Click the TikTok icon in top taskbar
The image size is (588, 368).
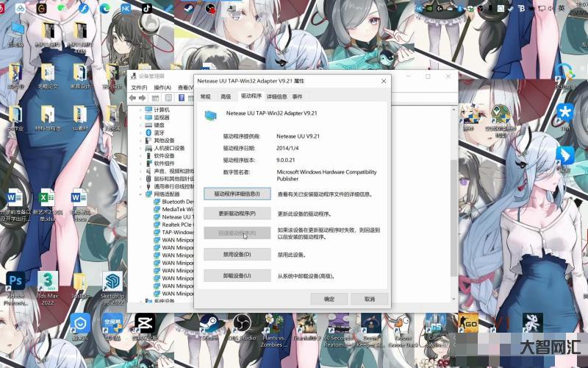146,8
